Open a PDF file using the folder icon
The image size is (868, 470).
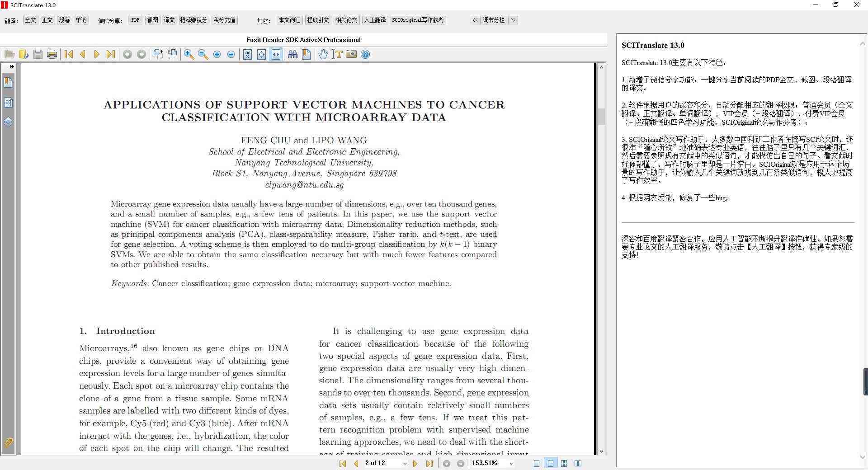click(9, 54)
